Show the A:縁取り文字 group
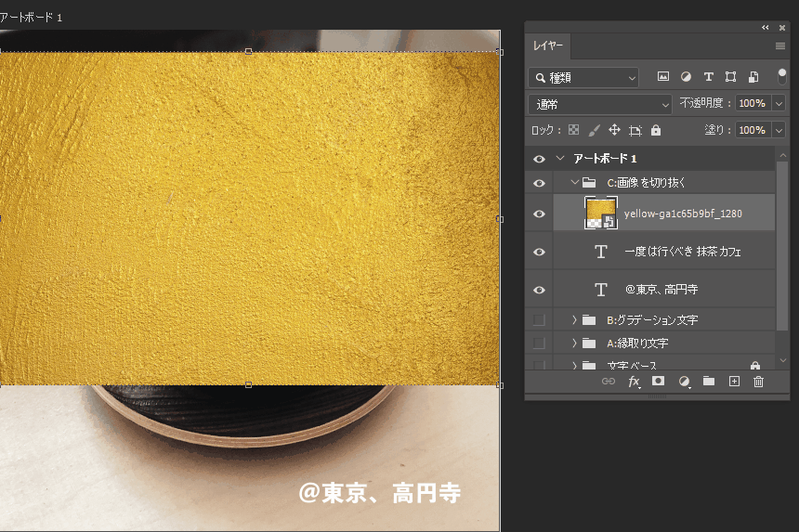Image resolution: width=799 pixels, height=532 pixels. (539, 344)
